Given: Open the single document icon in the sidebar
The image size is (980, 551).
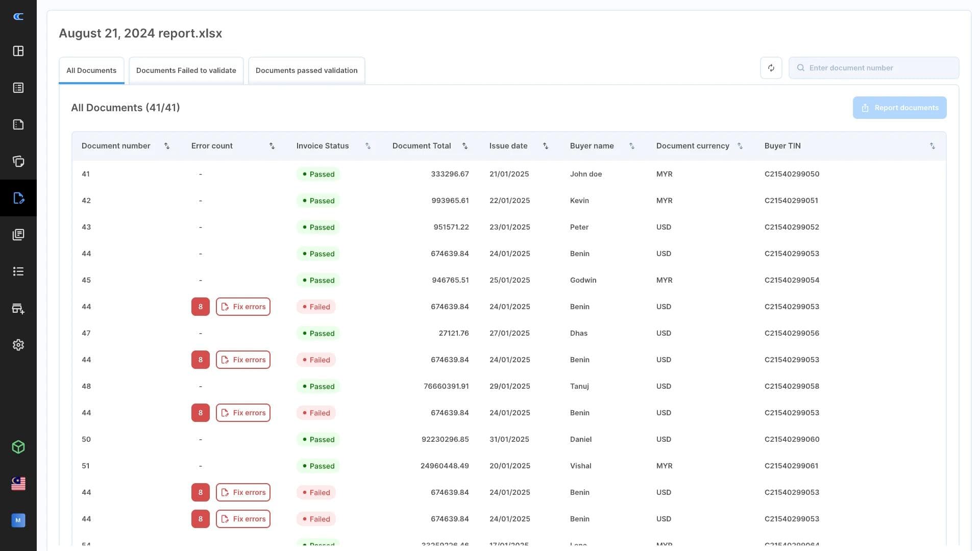Looking at the screenshot, I should click(x=18, y=124).
